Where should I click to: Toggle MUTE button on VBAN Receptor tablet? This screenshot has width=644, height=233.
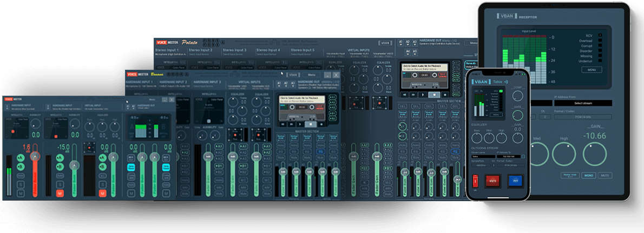tap(604, 175)
